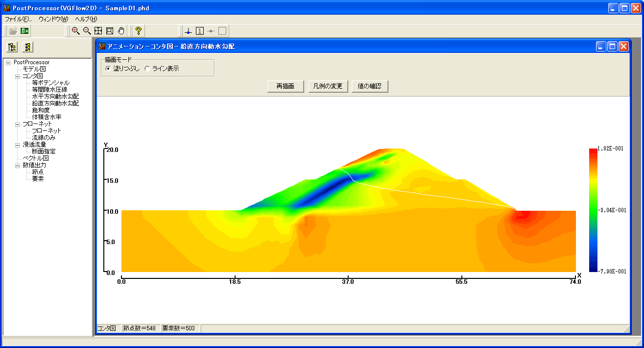Screen dimensions: 644x348
Task: Collapse the フローネット parent tree node
Action: click(x=18, y=124)
